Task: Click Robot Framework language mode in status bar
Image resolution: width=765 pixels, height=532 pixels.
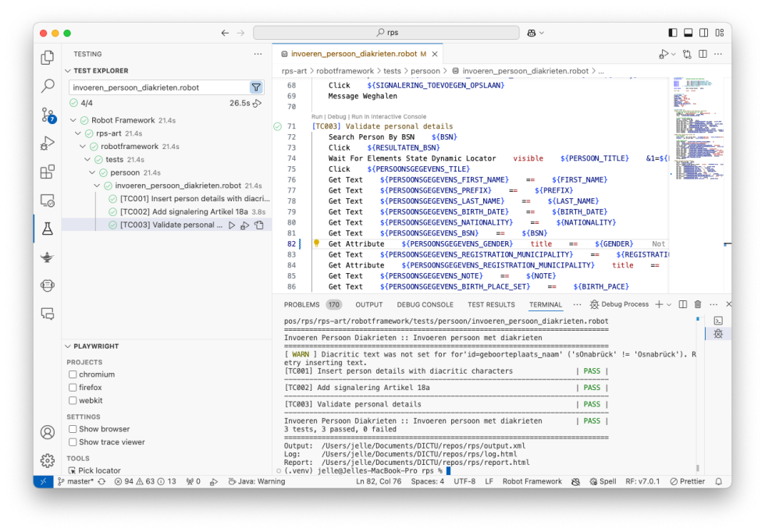Action: pos(532,481)
